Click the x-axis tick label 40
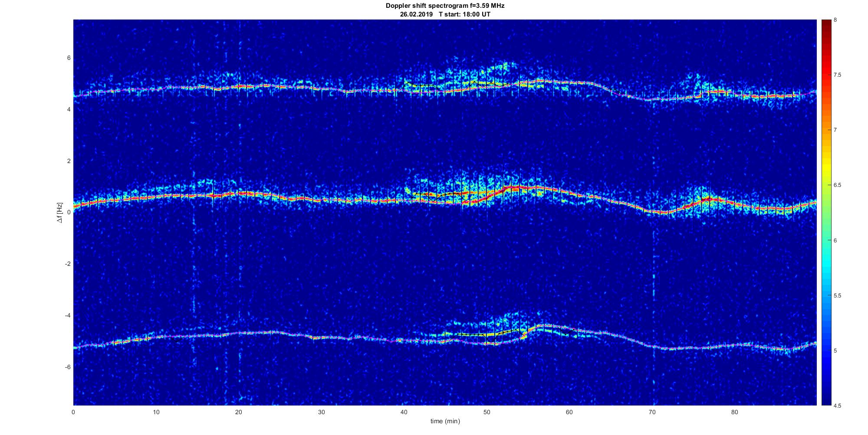Screen dimensions: 868x435 (x=404, y=412)
